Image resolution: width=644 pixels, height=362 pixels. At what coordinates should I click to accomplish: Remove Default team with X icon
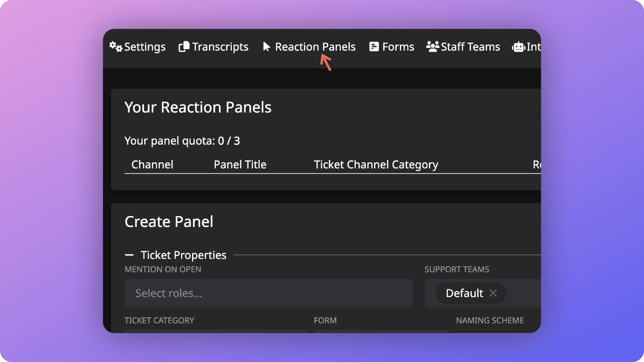(x=493, y=293)
